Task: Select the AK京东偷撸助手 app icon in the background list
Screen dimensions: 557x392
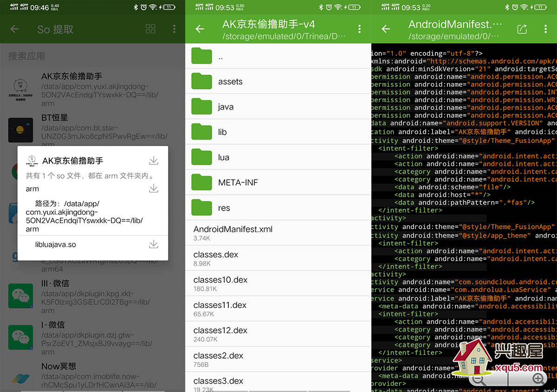Action: 21,89
